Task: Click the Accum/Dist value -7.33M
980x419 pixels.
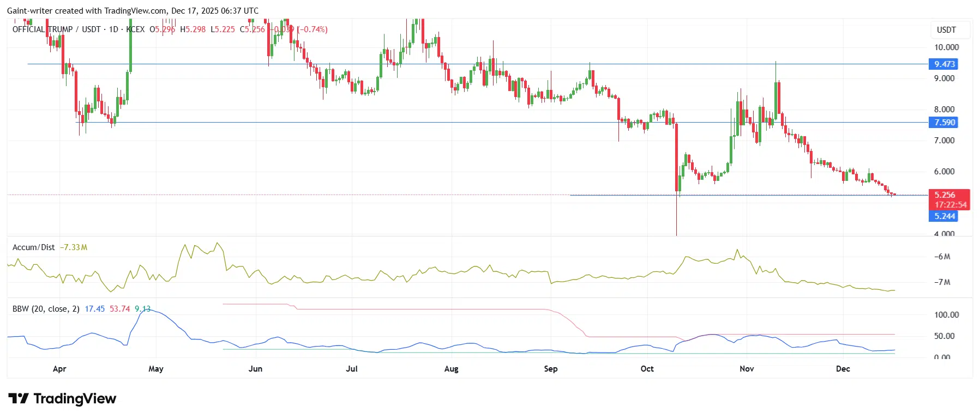Action: coord(74,247)
